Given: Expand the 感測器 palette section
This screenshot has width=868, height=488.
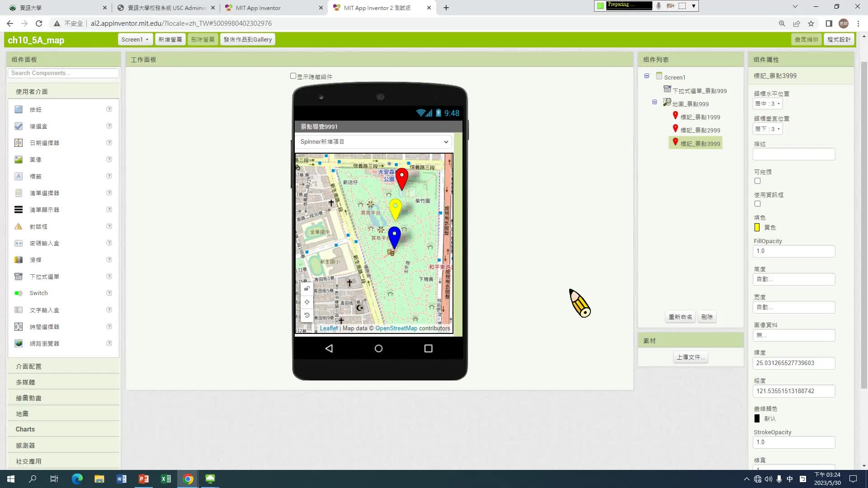Looking at the screenshot, I should point(63,446).
